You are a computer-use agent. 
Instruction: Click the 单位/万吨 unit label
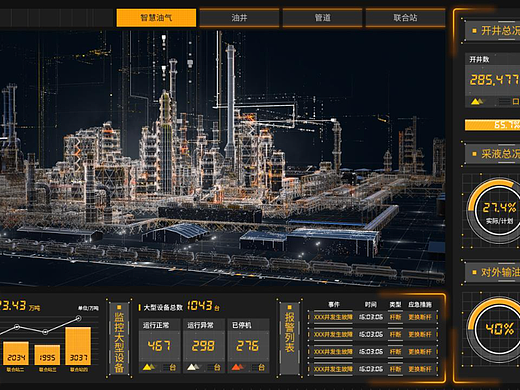pos(89,308)
